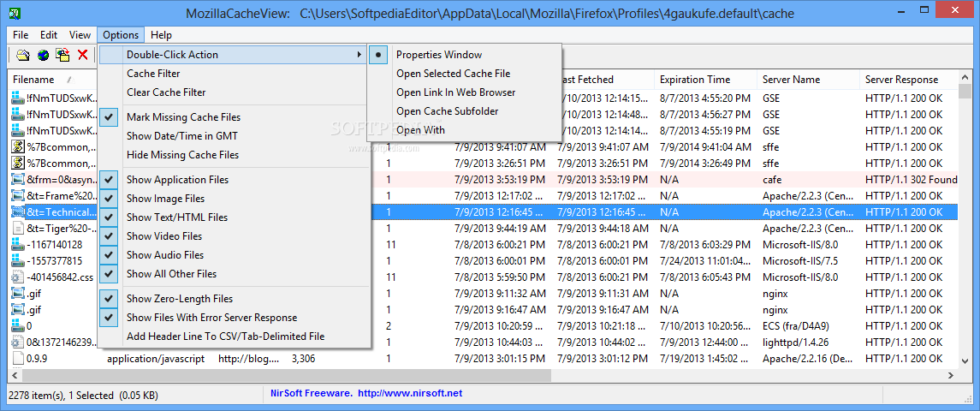
Task: Enable Add Header Line To CSV/Tab-Delimited File
Action: pyautogui.click(x=235, y=336)
